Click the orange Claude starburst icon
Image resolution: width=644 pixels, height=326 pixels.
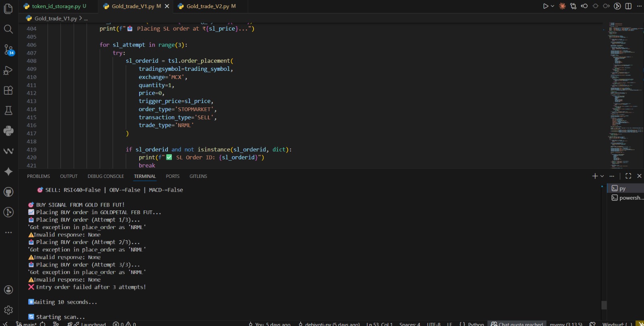562,6
